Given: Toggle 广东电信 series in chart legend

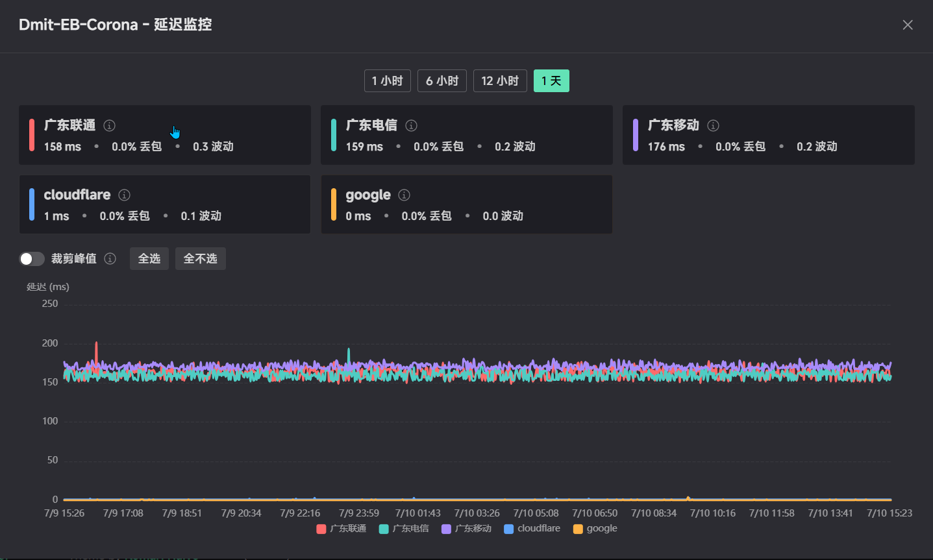Looking at the screenshot, I should [x=404, y=529].
